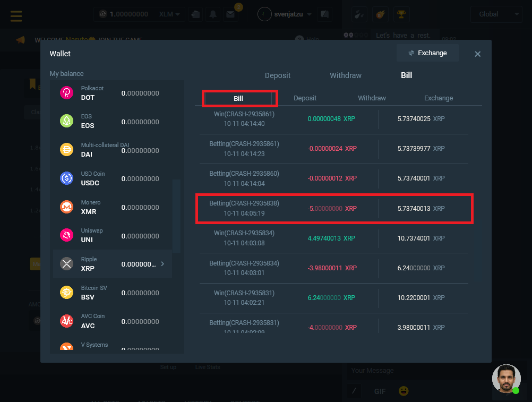This screenshot has width=532, height=402.
Task: Click the AVC Coin icon
Action: tap(66, 321)
